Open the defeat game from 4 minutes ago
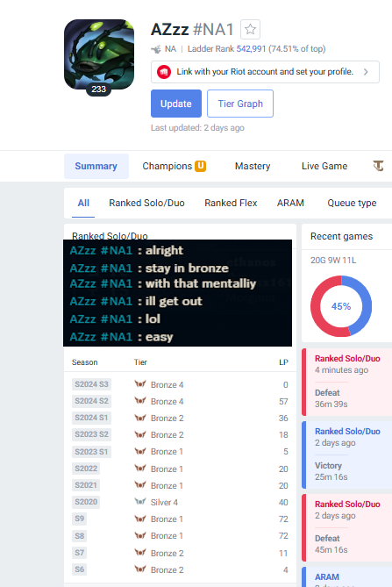 (x=346, y=383)
